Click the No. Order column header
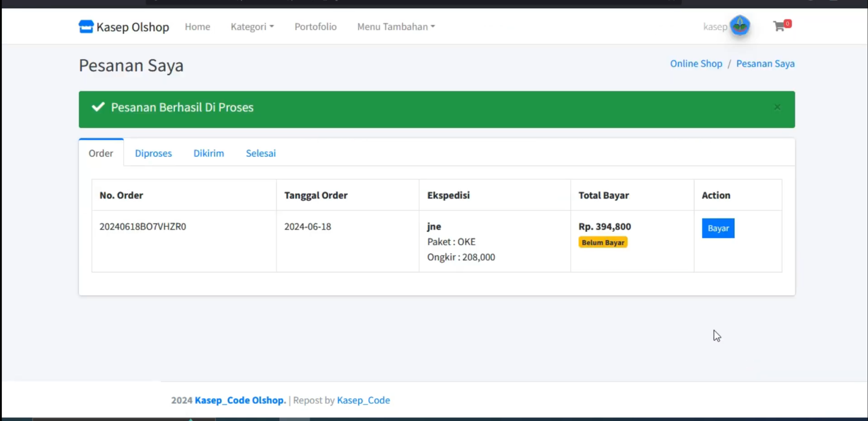Image resolution: width=868 pixels, height=421 pixels. (x=121, y=195)
